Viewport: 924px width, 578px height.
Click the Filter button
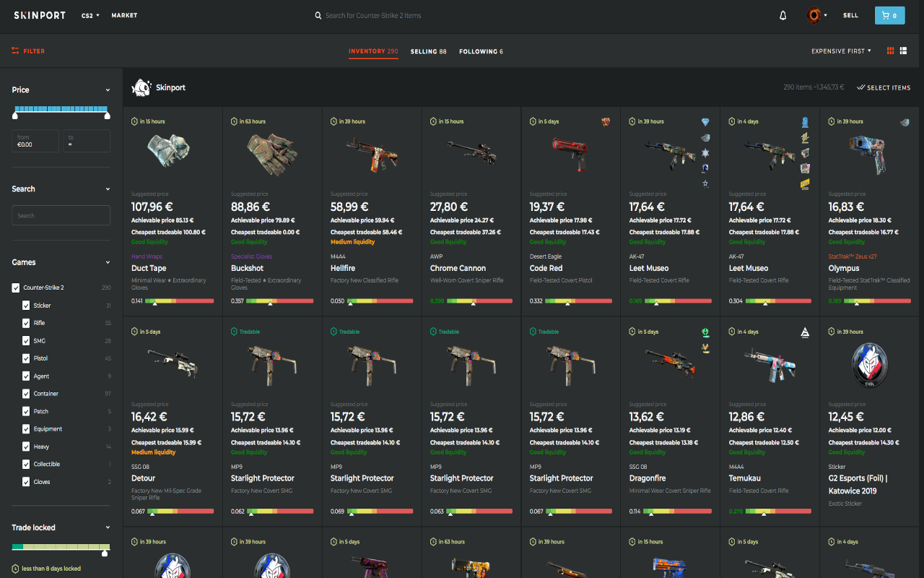[x=28, y=51]
